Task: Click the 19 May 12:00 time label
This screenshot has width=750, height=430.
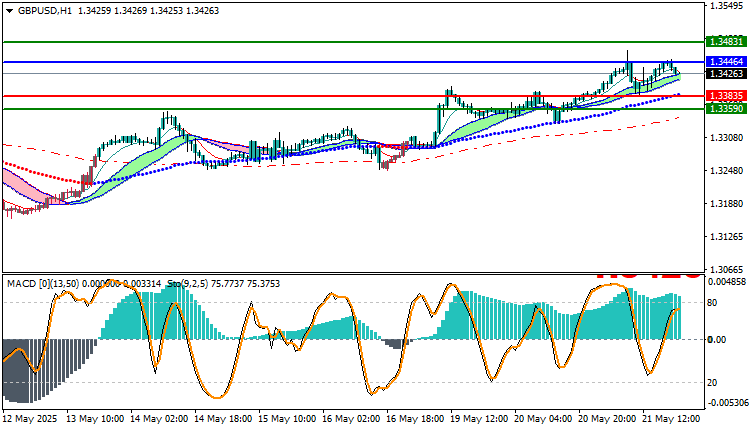Action: tap(479, 419)
